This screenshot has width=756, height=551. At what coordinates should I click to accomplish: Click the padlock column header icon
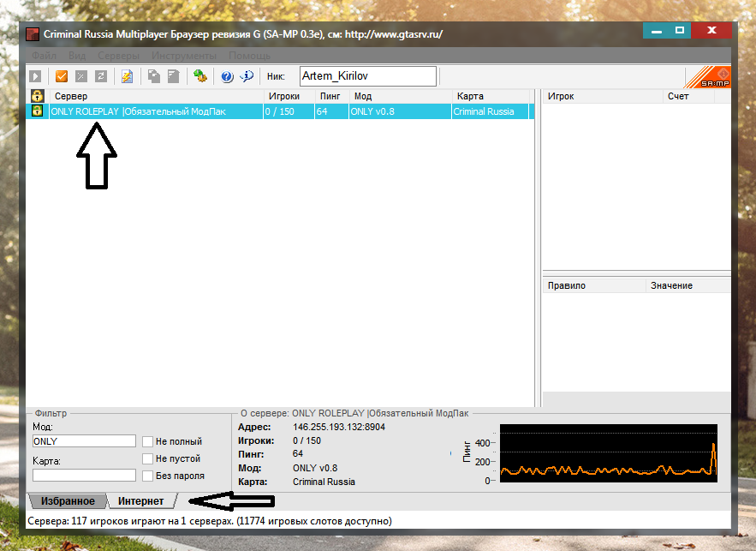click(37, 96)
